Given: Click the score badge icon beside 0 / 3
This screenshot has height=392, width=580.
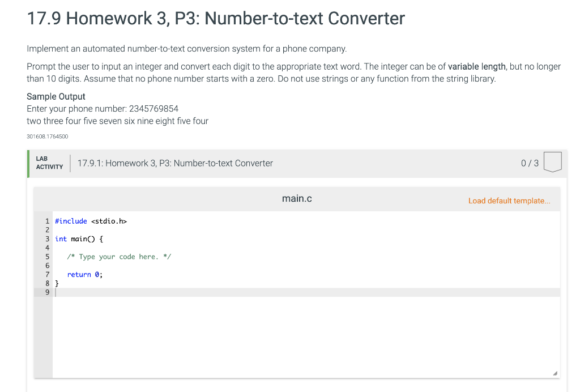Looking at the screenshot, I should coord(553,162).
